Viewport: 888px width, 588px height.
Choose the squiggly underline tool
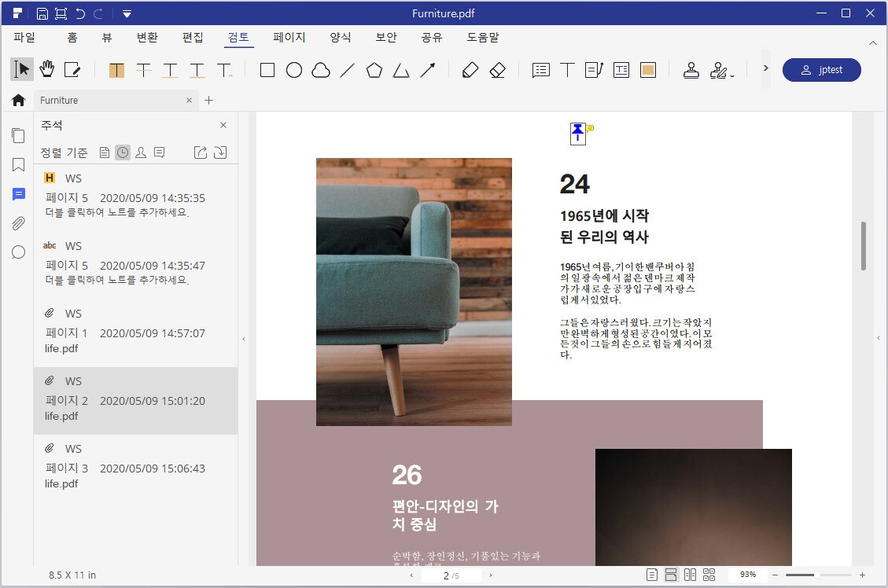tap(197, 70)
